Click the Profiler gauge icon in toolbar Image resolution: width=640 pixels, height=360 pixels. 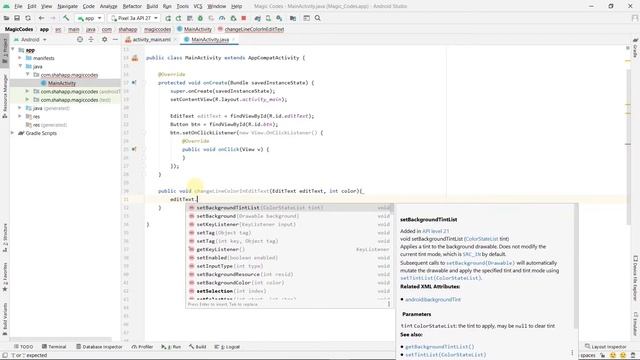pyautogui.click(x=222, y=18)
